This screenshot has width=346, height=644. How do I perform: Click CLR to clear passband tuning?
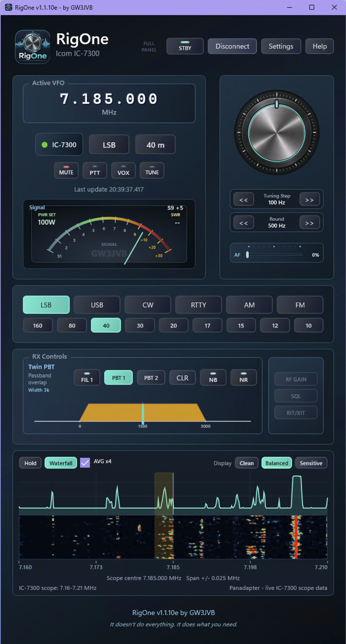(182, 378)
